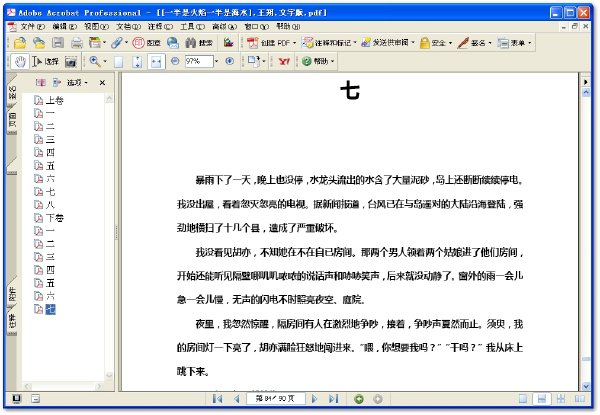Image resolution: width=600 pixels, height=415 pixels.
Task: Select the 下卷 bookmark
Action: point(54,218)
